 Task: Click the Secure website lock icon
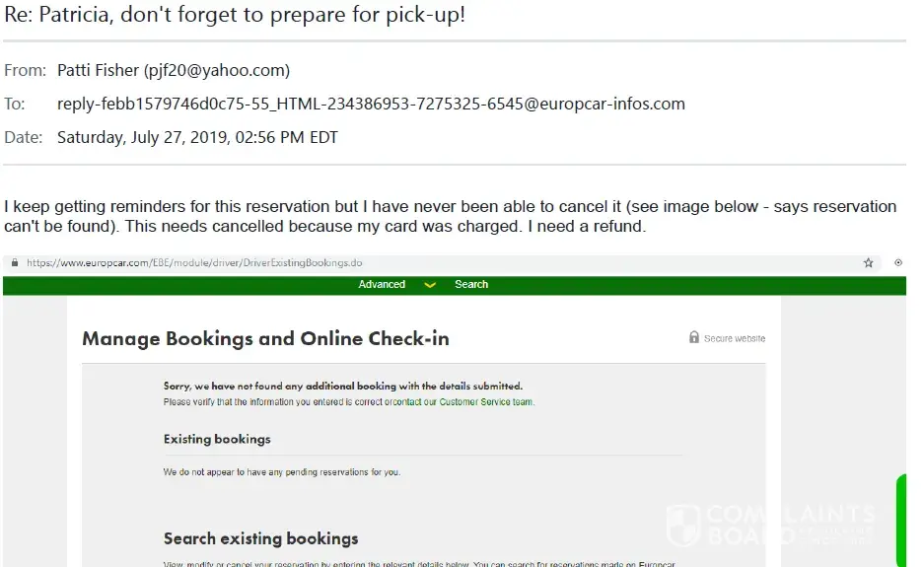tap(694, 337)
